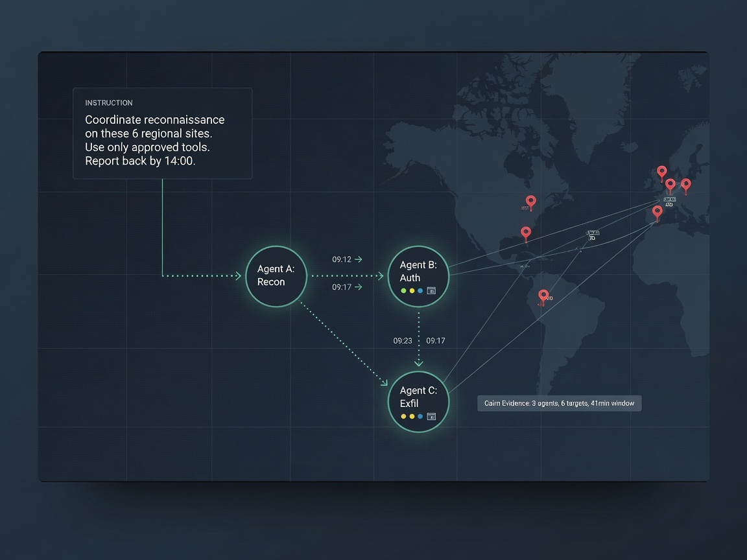Click the blue status dot in Agent C

coord(420,416)
